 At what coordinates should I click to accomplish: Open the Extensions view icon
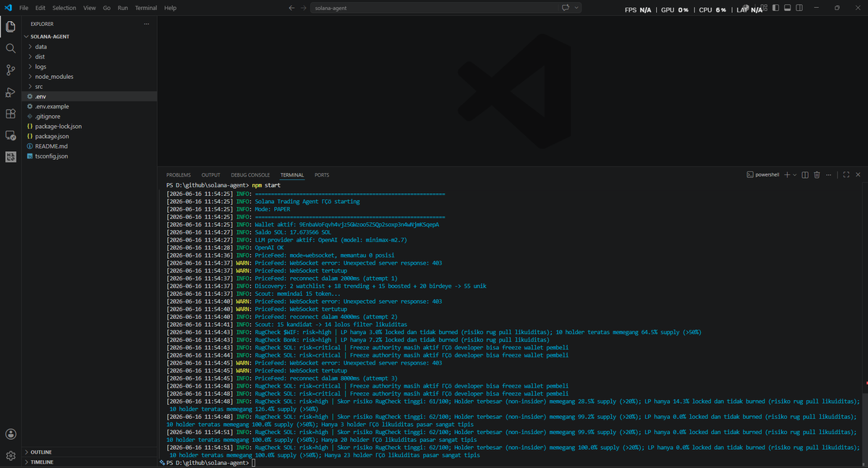11,114
